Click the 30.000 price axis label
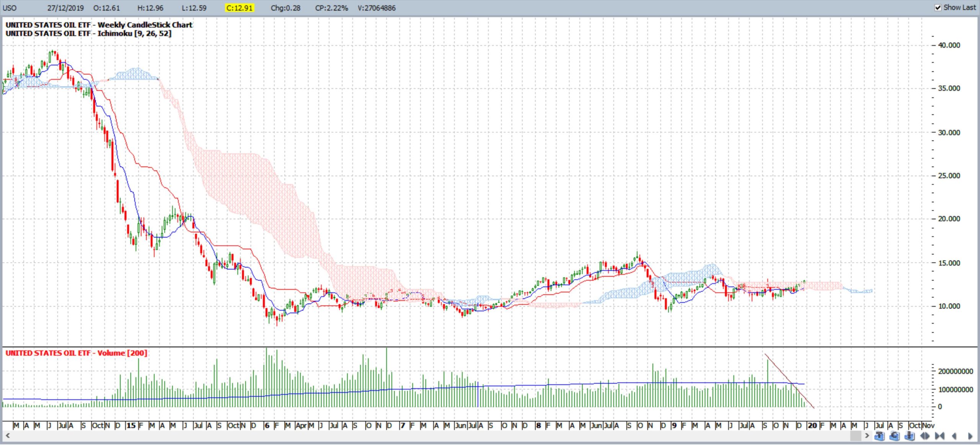Viewport: 980px width, 445px height. tap(949, 133)
